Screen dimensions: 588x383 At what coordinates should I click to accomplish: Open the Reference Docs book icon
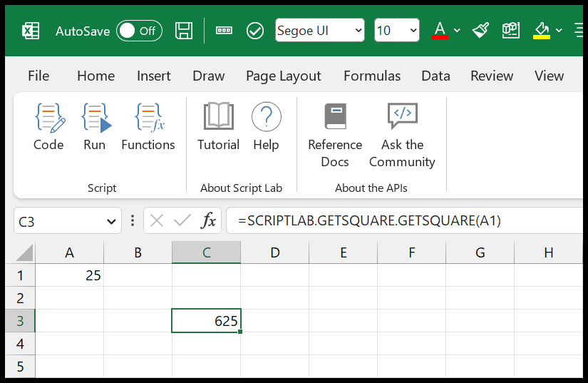335,116
